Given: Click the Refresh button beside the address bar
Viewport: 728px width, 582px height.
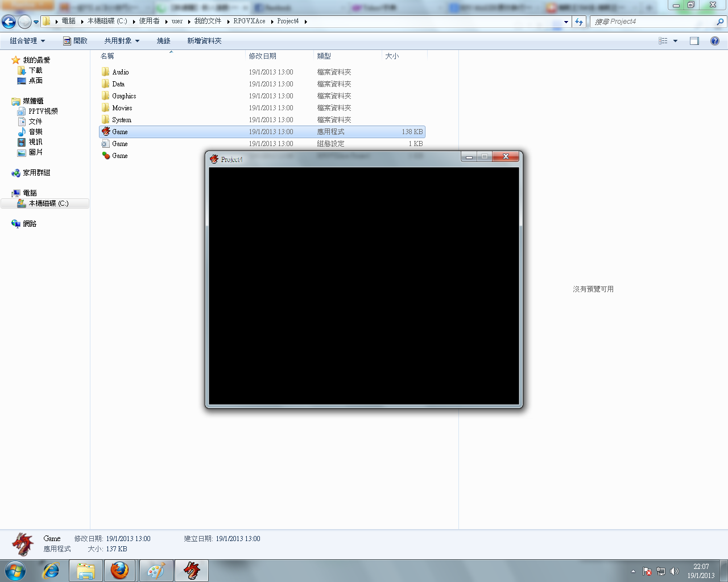Looking at the screenshot, I should (x=579, y=22).
